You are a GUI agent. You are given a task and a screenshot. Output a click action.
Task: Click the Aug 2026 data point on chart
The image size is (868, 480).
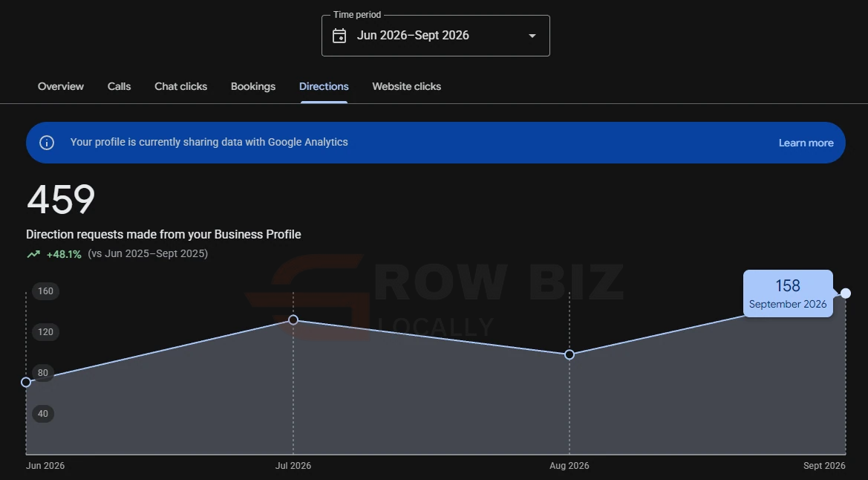point(570,354)
